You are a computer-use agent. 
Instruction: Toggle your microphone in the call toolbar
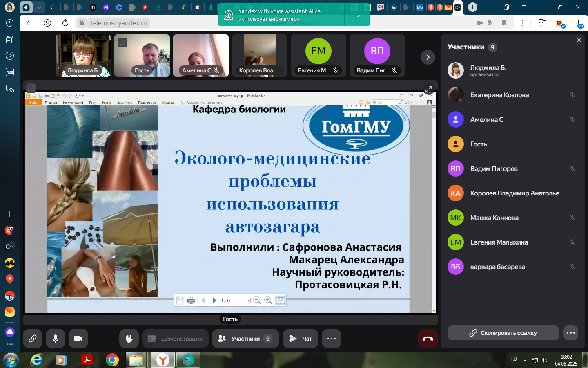[x=56, y=339]
